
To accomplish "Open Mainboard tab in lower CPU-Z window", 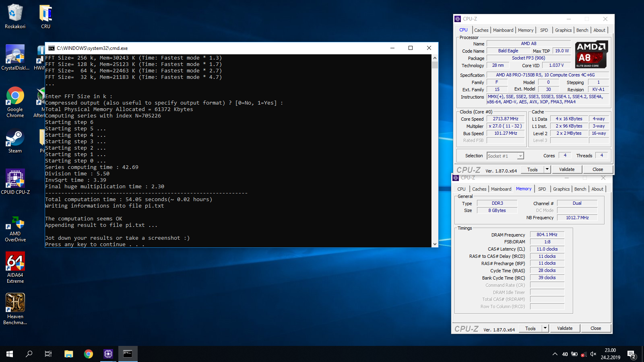I will pos(501,189).
